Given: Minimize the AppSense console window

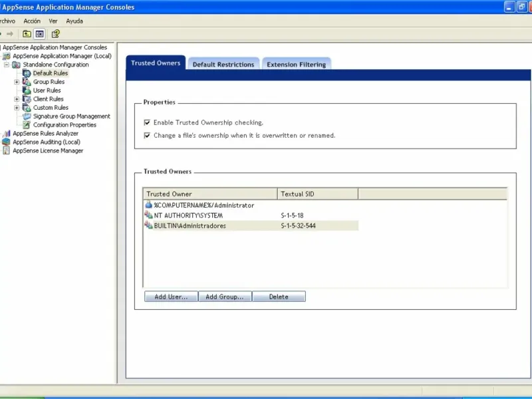Looking at the screenshot, I should [509, 7].
